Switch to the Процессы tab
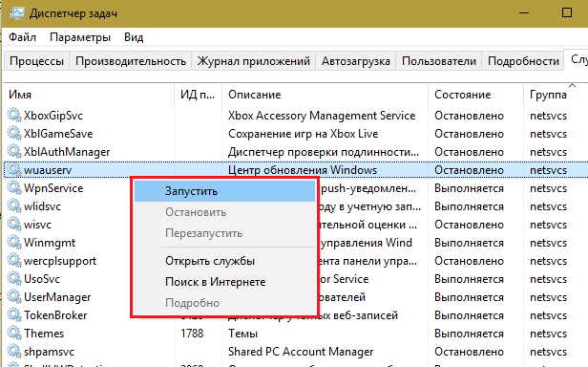588x367 pixels. click(36, 61)
